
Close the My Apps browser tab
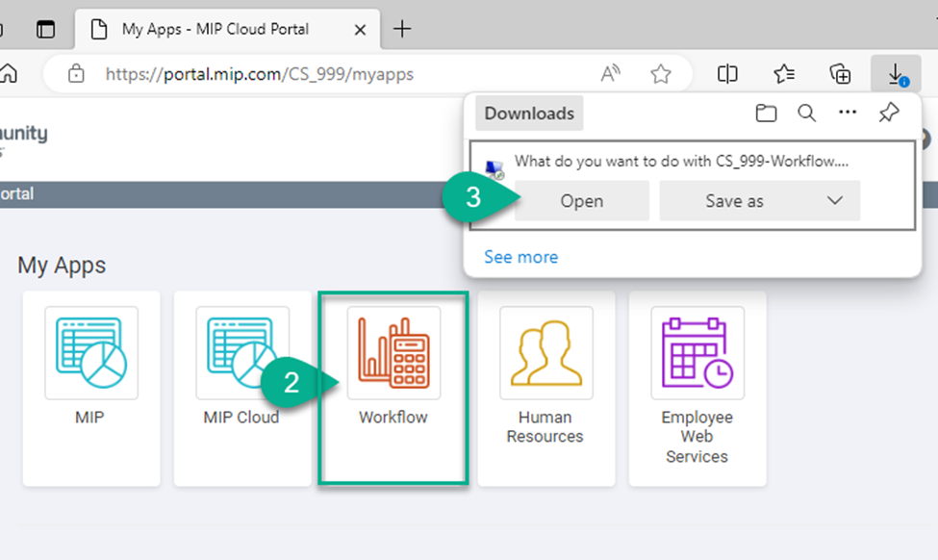point(360,29)
